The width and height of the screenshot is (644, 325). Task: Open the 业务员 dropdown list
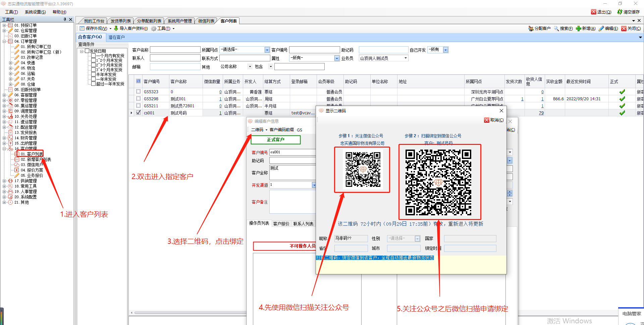coord(406,58)
